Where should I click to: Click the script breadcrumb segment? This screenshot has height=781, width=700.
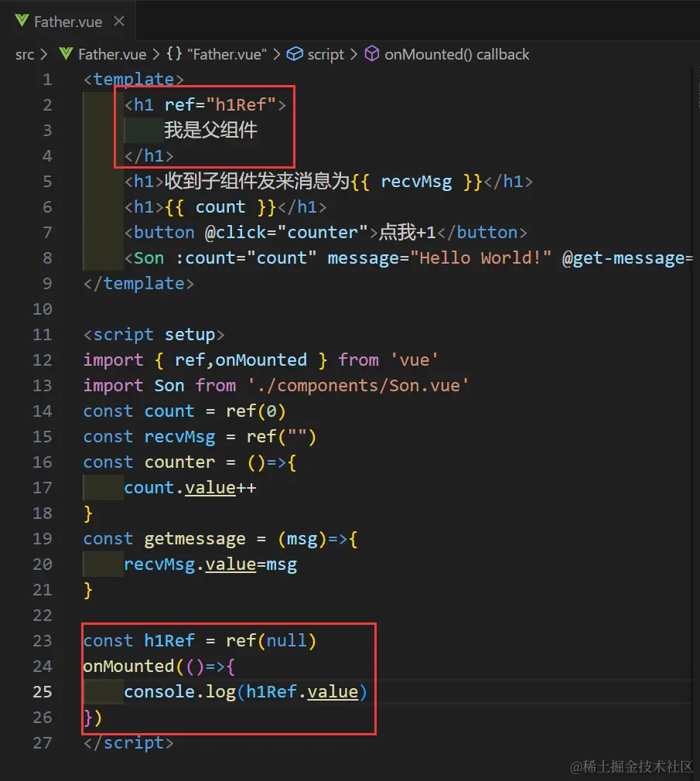click(x=326, y=54)
